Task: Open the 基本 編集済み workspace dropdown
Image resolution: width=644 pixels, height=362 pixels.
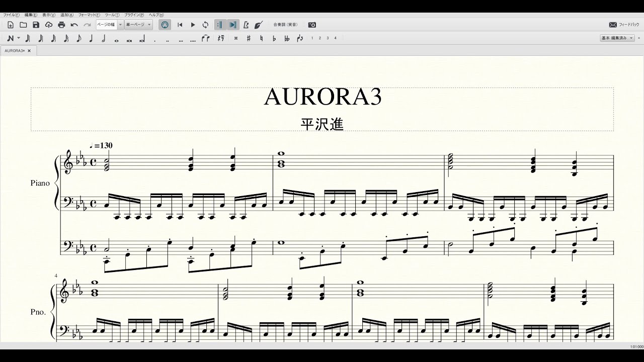Action: click(617, 38)
